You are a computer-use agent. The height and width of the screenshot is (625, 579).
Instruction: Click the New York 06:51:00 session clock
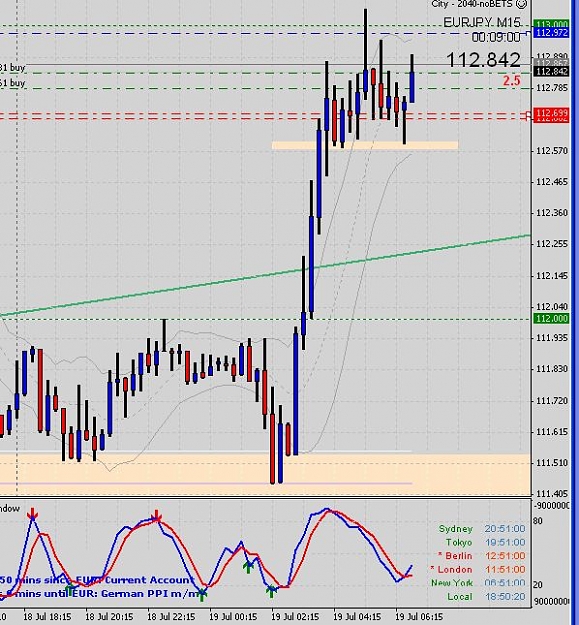tap(478, 583)
